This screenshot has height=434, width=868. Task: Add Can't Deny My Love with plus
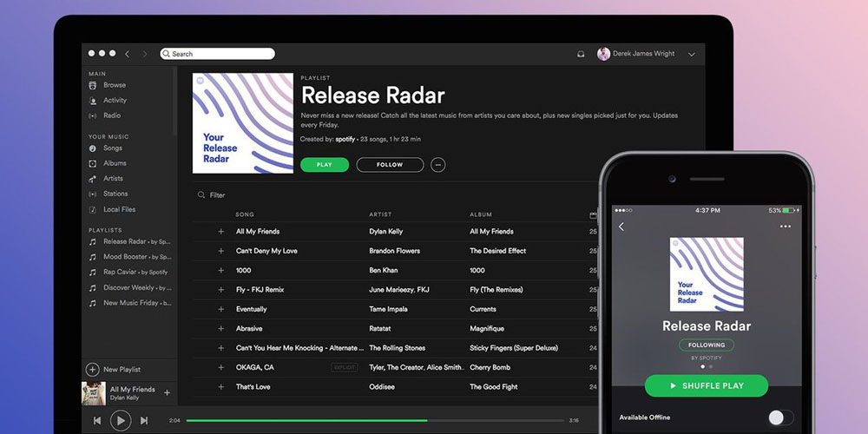point(220,251)
